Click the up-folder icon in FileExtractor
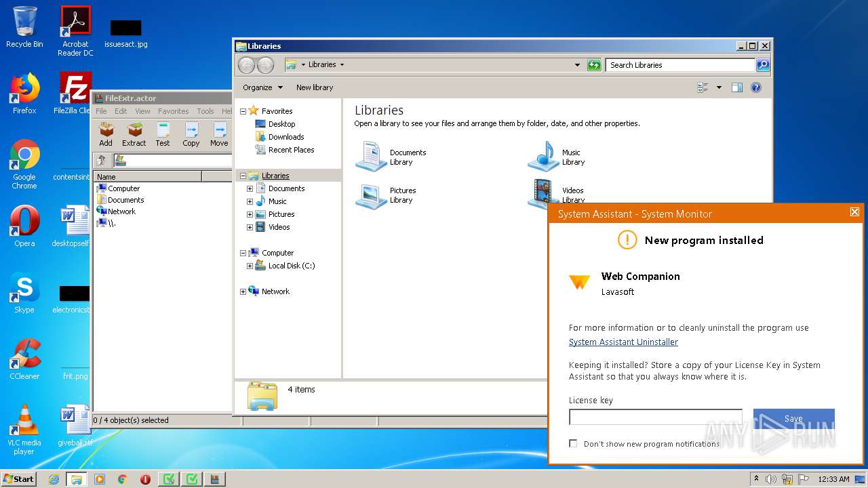This screenshot has height=488, width=868. point(101,161)
